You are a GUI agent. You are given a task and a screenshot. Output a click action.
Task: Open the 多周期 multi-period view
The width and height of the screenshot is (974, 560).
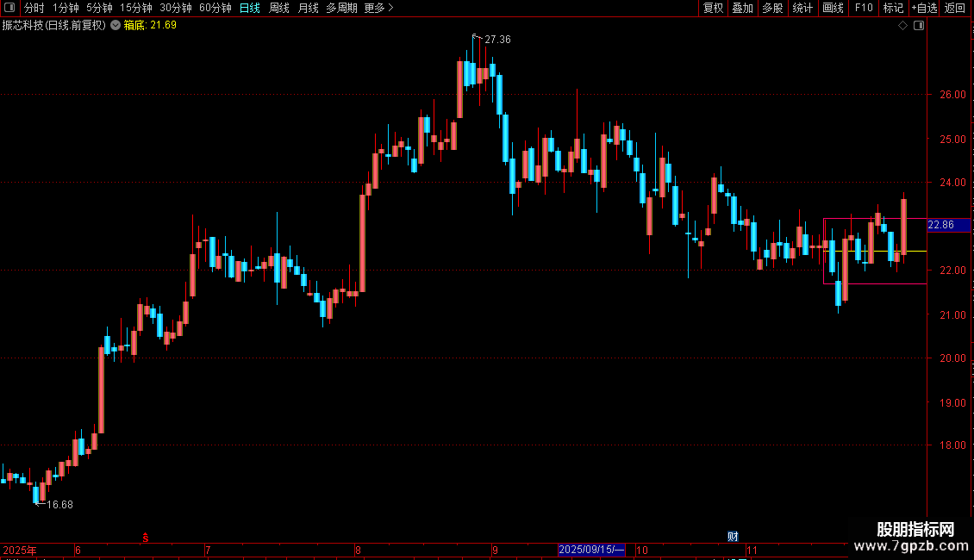click(341, 8)
